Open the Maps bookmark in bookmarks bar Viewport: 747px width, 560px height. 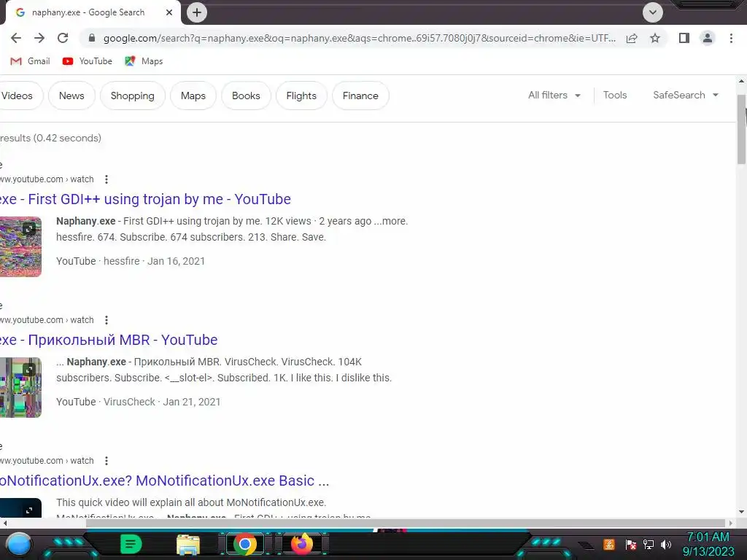click(x=144, y=61)
